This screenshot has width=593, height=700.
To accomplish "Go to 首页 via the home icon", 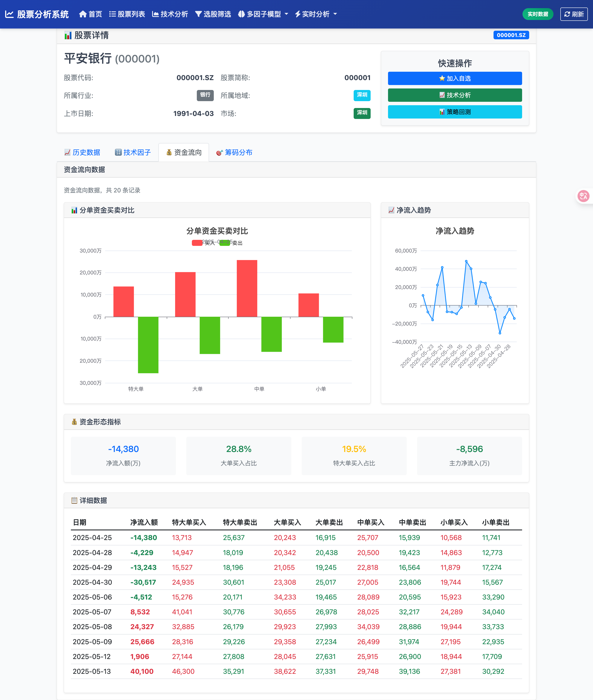I will click(83, 14).
